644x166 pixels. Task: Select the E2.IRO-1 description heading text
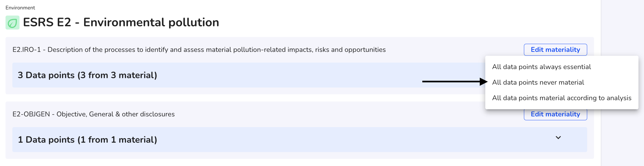(199, 50)
